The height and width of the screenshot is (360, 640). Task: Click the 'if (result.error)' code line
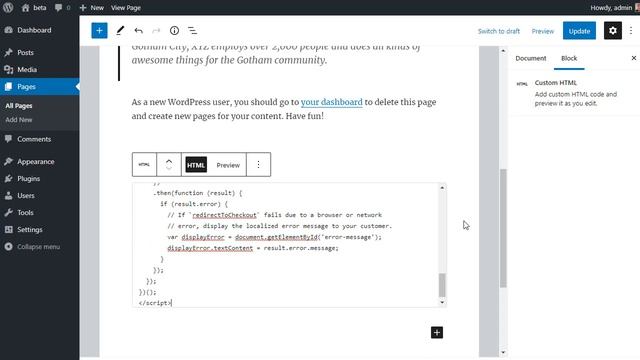coord(194,204)
